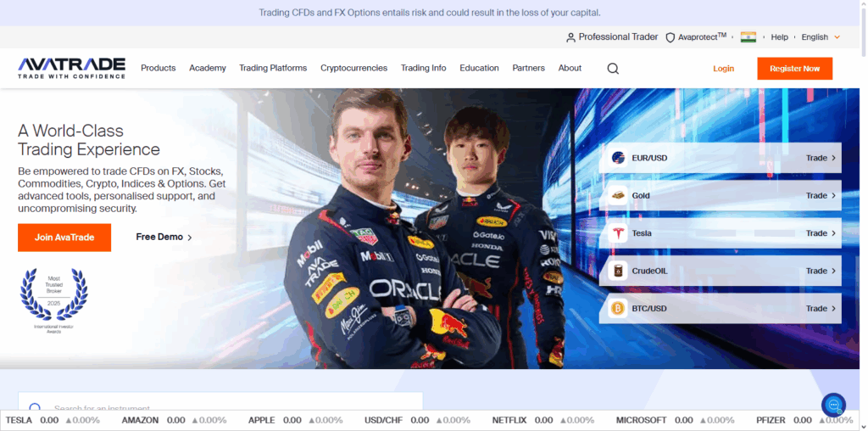868x431 pixels.
Task: Open the Cryptocurrencies menu
Action: point(353,68)
